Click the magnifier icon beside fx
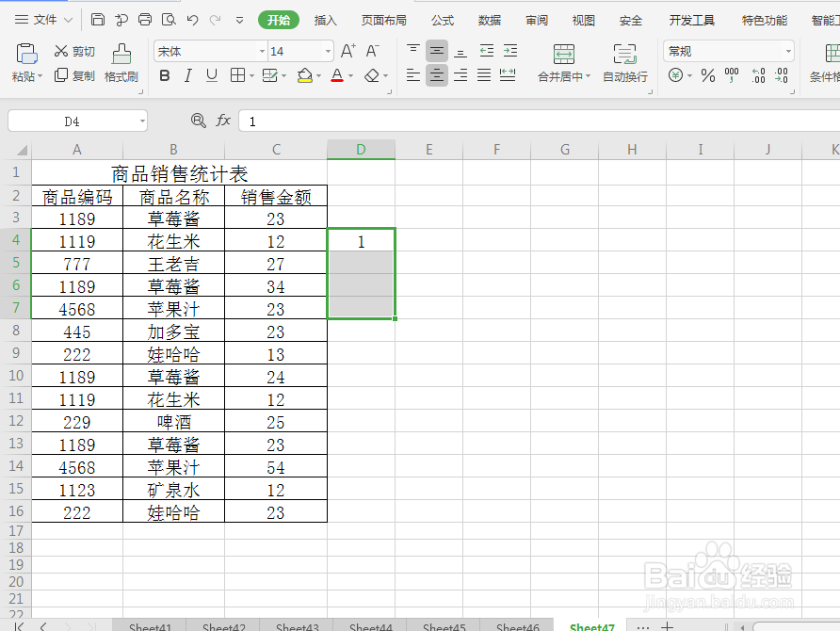This screenshot has height=631, width=840. [x=198, y=121]
